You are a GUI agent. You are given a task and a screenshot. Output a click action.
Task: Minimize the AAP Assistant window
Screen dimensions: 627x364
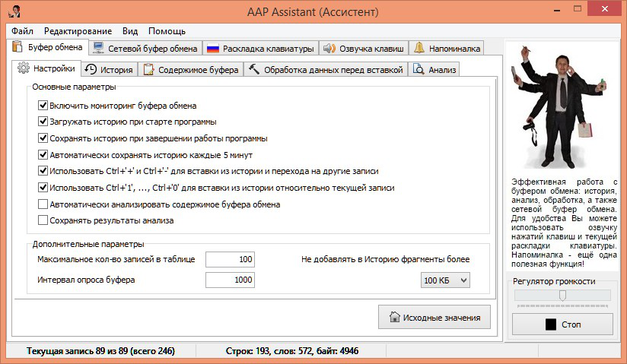pyautogui.click(x=557, y=10)
